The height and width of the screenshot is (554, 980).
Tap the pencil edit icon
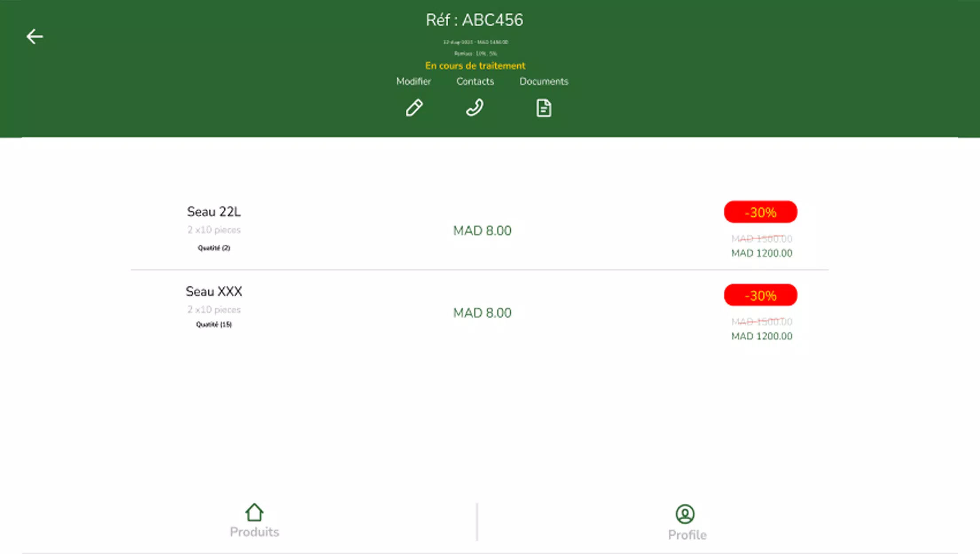tap(414, 108)
